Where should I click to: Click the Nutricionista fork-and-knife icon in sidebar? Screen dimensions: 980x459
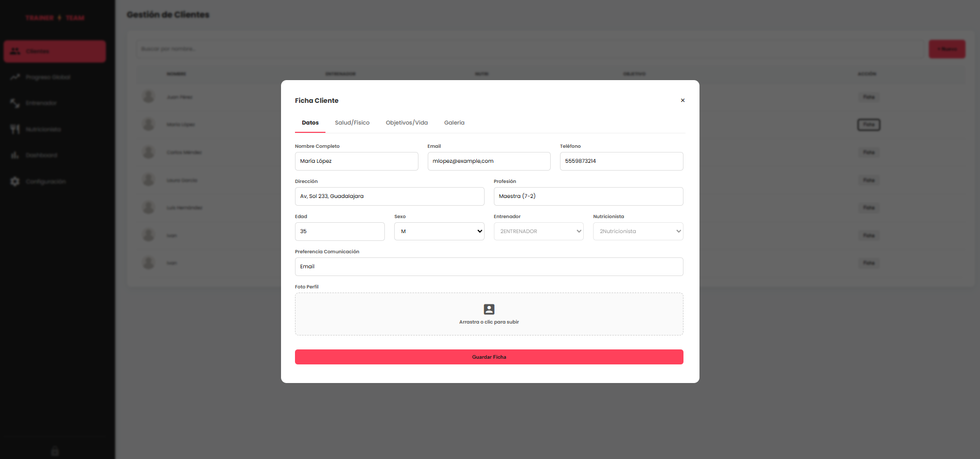click(x=15, y=129)
